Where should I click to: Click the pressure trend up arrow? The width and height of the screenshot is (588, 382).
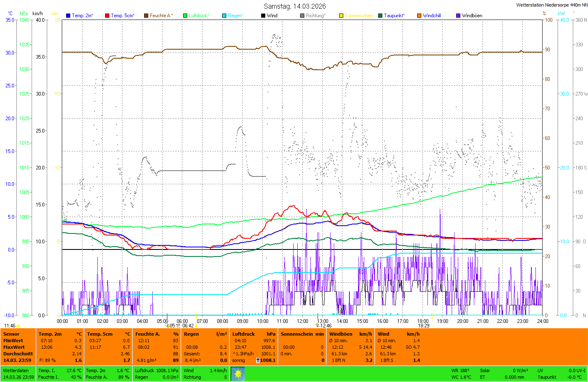(258, 360)
